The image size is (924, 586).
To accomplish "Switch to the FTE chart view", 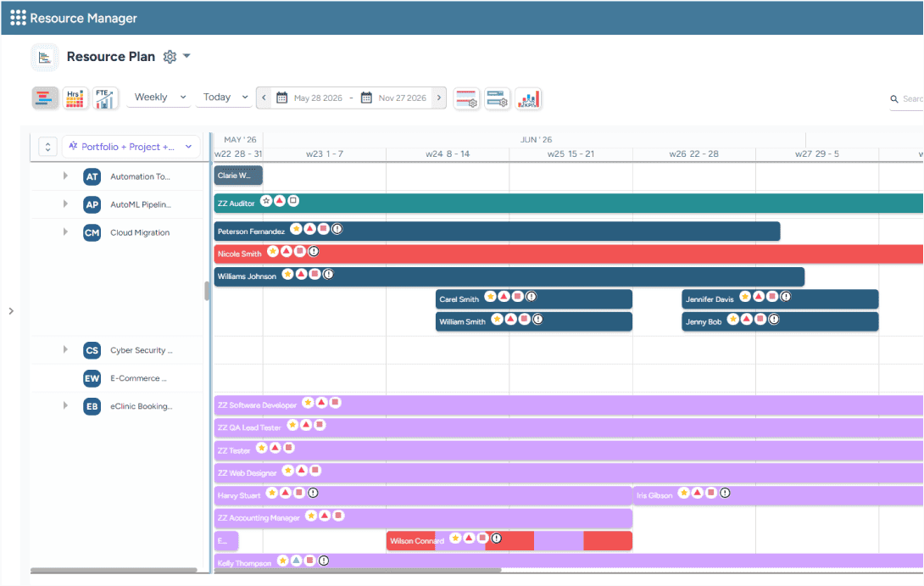I will [x=105, y=98].
